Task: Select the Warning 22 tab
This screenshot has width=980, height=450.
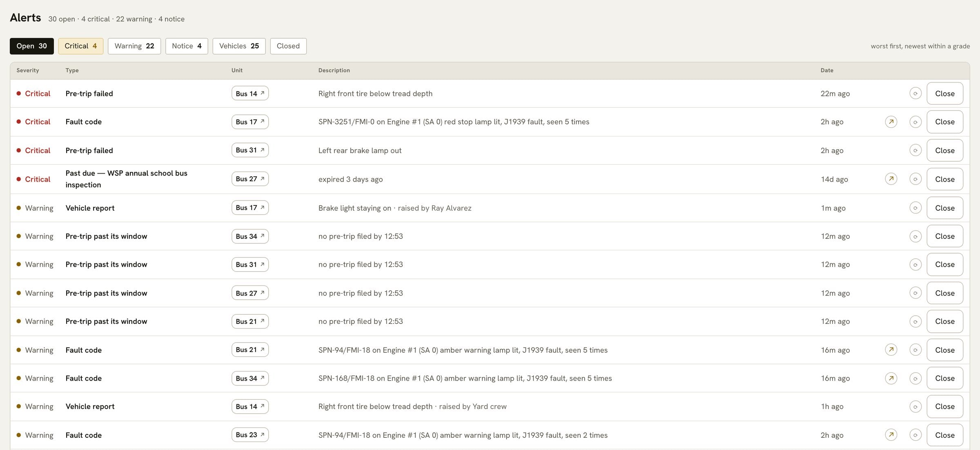Action: (134, 46)
